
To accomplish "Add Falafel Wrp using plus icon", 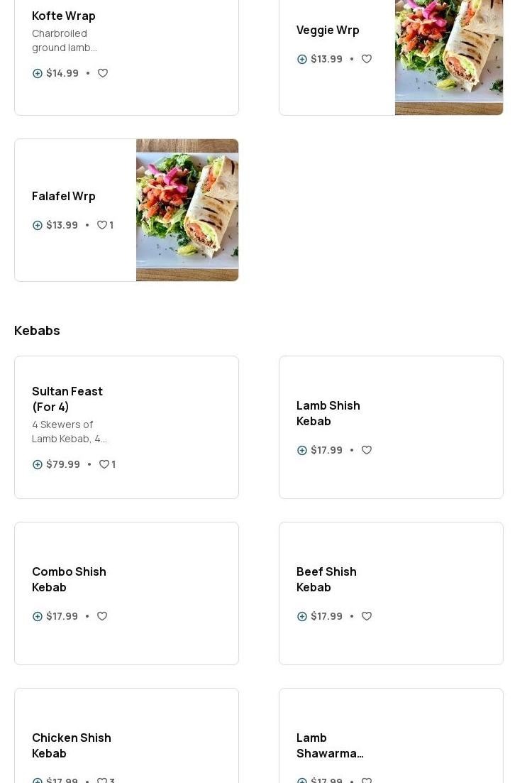I will (x=38, y=225).
